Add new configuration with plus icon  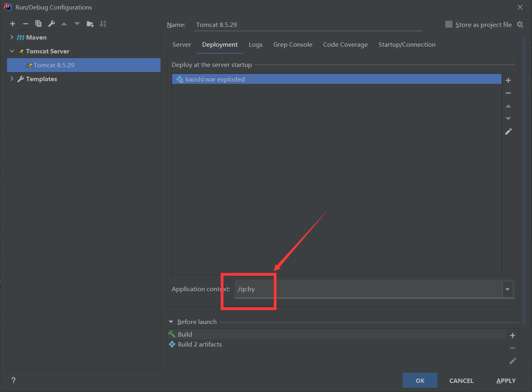(x=13, y=24)
